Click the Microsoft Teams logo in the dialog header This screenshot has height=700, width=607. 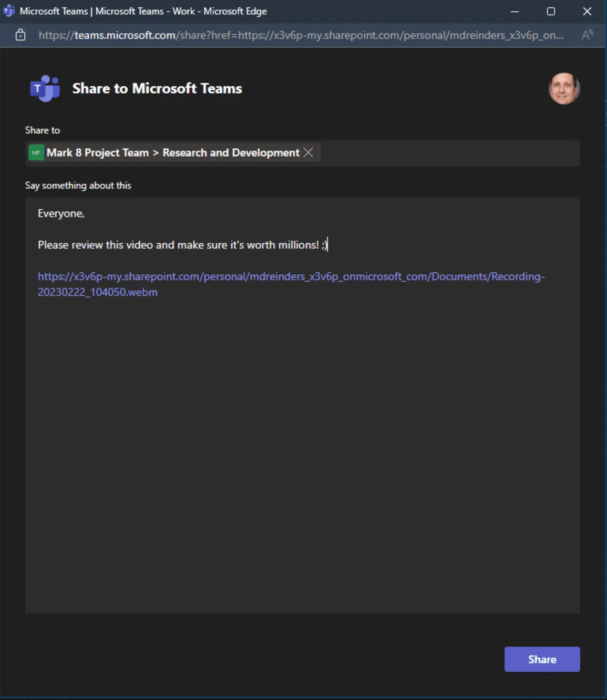point(44,88)
